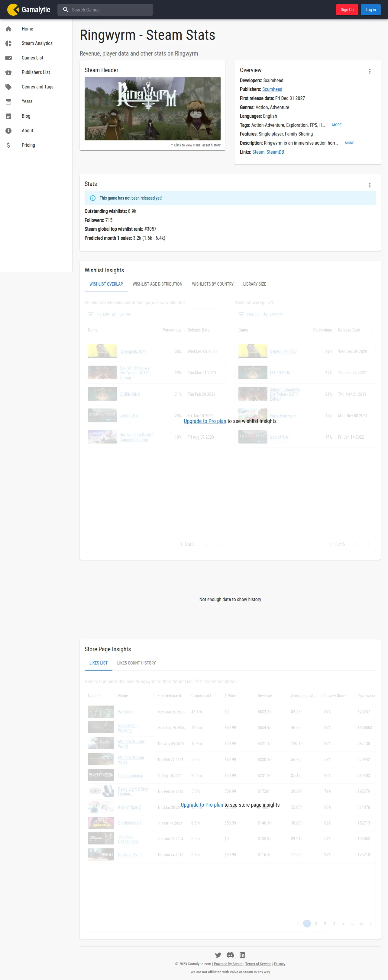388x980 pixels.
Task: Click the Log in button
Action: (x=370, y=10)
